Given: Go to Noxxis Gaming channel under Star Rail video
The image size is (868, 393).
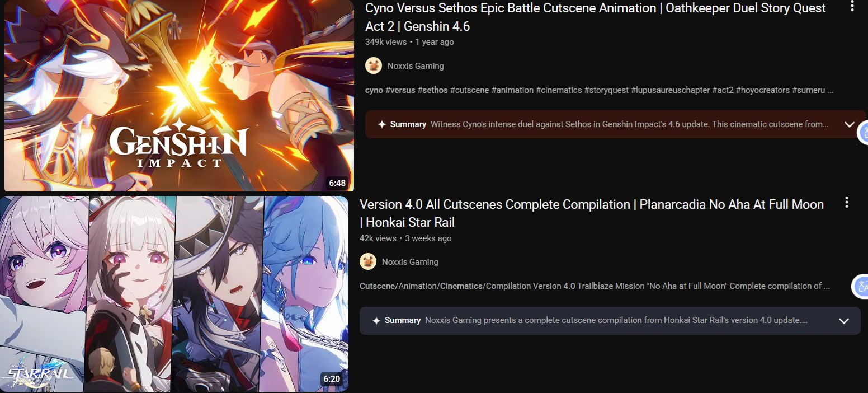Looking at the screenshot, I should pos(410,261).
